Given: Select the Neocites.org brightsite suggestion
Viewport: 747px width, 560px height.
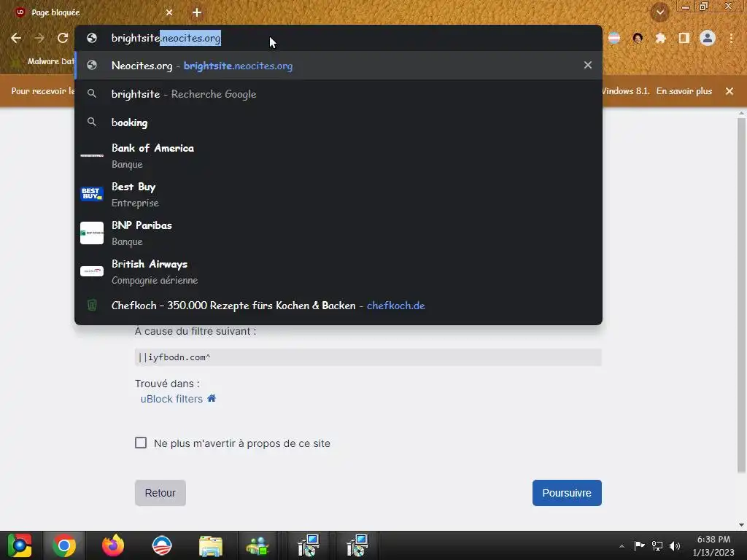Looking at the screenshot, I should point(338,65).
